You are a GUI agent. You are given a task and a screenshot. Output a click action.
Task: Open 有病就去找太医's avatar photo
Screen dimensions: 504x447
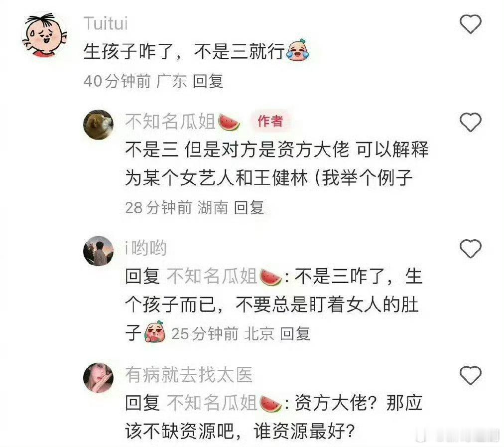click(98, 378)
